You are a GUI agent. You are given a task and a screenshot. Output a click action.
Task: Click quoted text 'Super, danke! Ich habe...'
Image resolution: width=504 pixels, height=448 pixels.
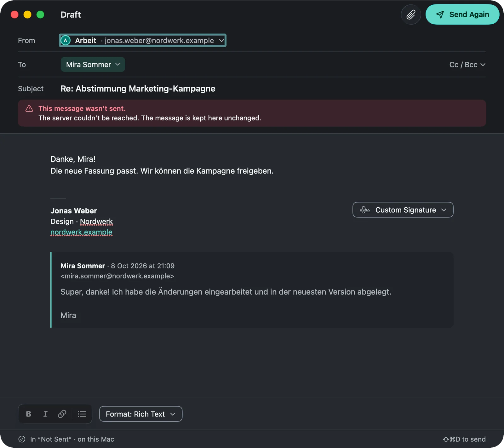(x=226, y=292)
